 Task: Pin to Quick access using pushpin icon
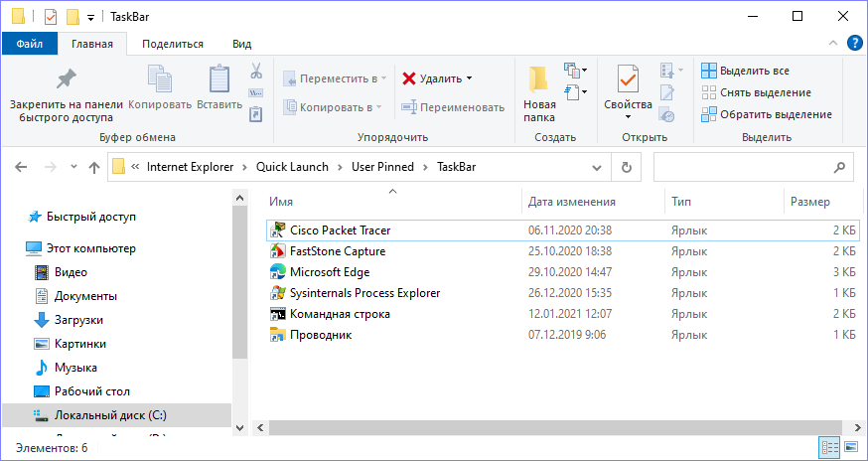pos(67,79)
